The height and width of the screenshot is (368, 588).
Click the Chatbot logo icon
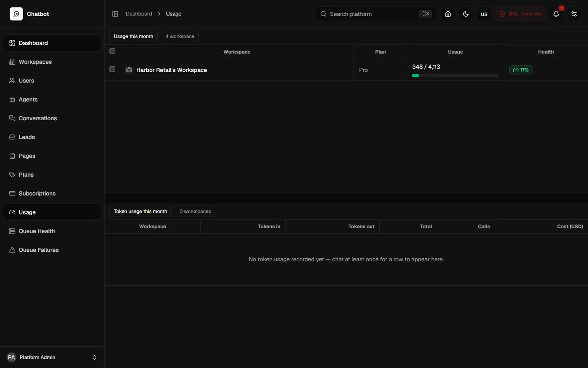(16, 14)
